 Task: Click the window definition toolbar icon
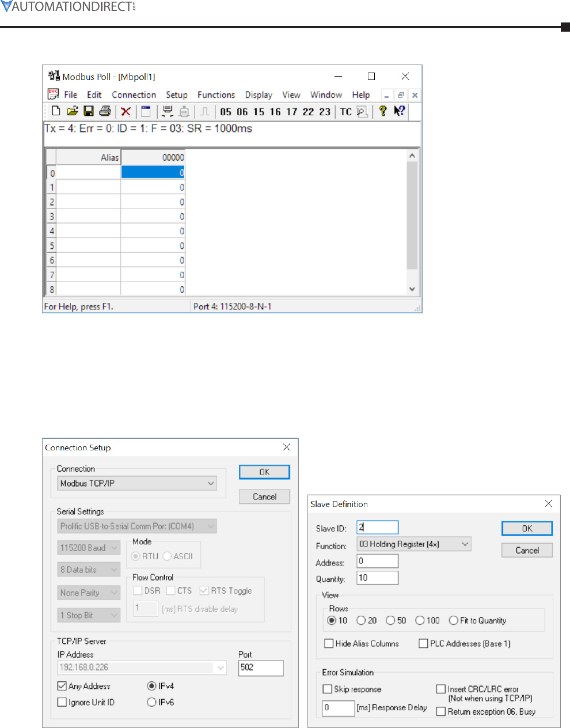146,112
